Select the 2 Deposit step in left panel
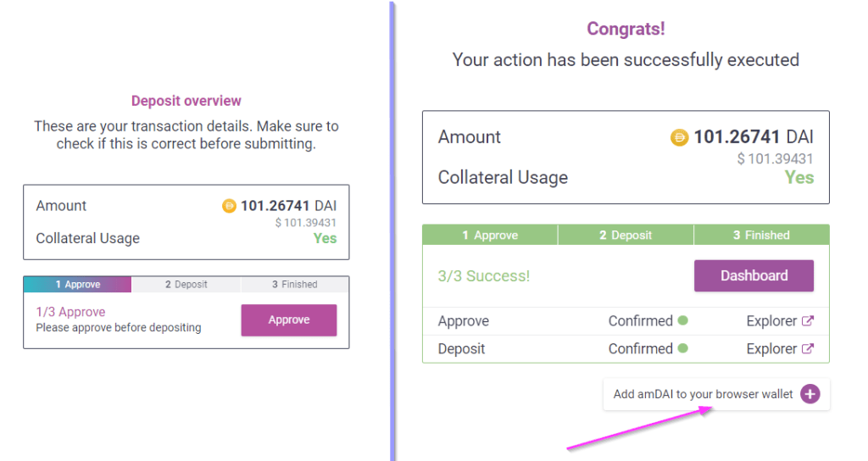Viewport: 868px width, 461px height. [x=186, y=285]
